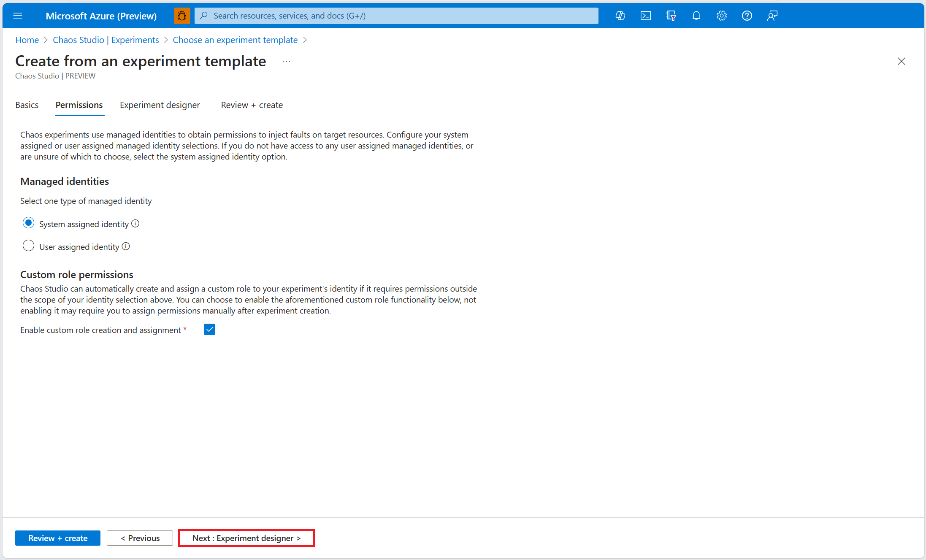
Task: Open the Help menu
Action: click(747, 16)
